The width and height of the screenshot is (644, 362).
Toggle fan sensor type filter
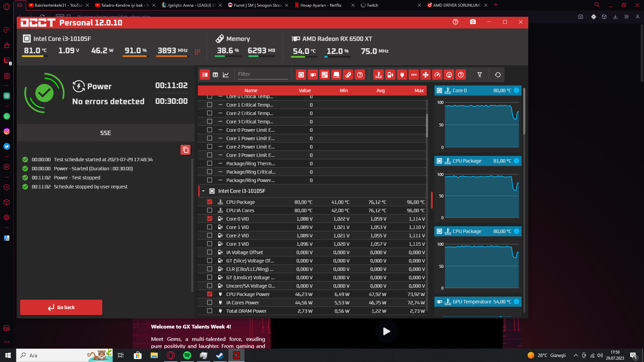tap(426, 75)
